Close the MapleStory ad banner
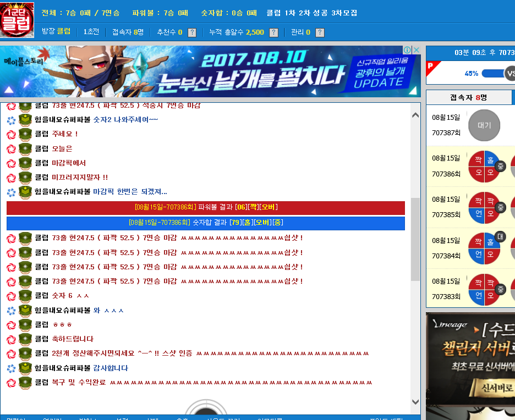The image size is (515, 420). (417, 50)
